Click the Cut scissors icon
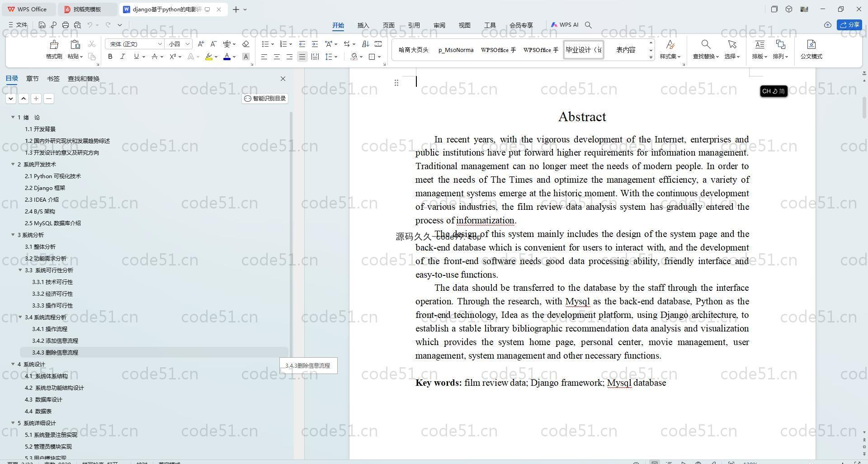 [92, 44]
